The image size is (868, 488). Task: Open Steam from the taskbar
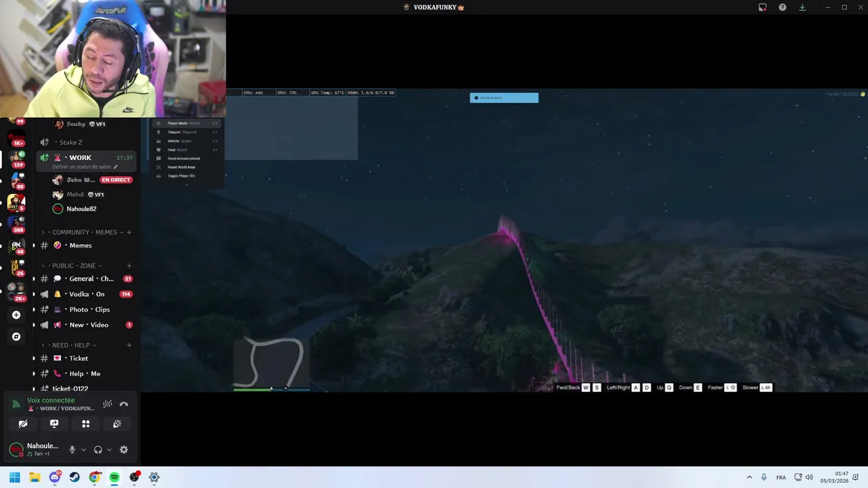coord(75,477)
